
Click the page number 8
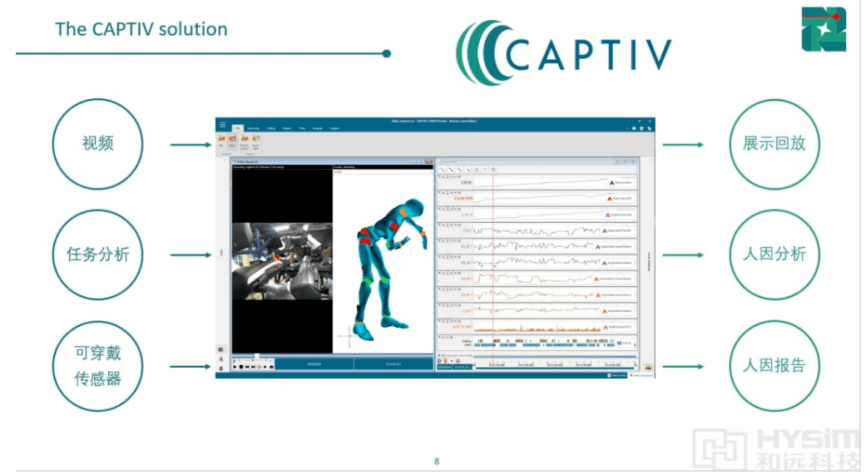tap(437, 461)
